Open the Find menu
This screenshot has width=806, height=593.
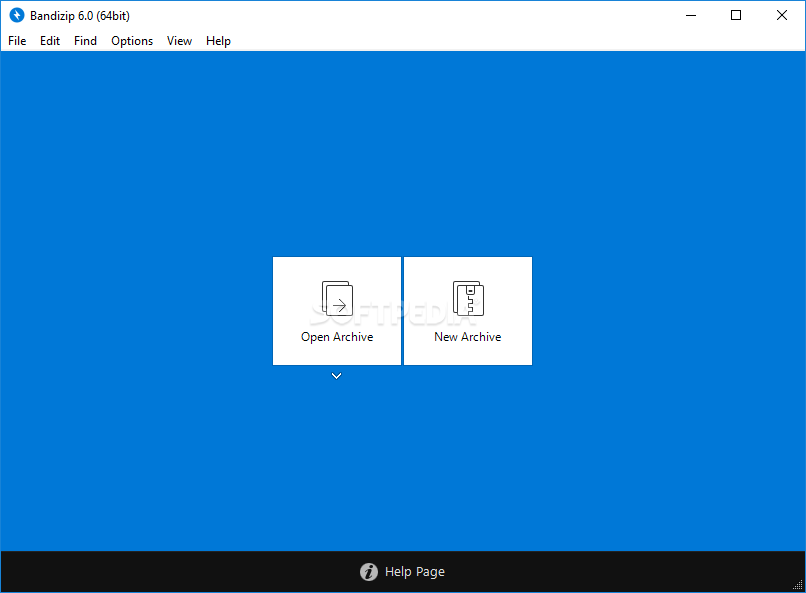coord(85,41)
